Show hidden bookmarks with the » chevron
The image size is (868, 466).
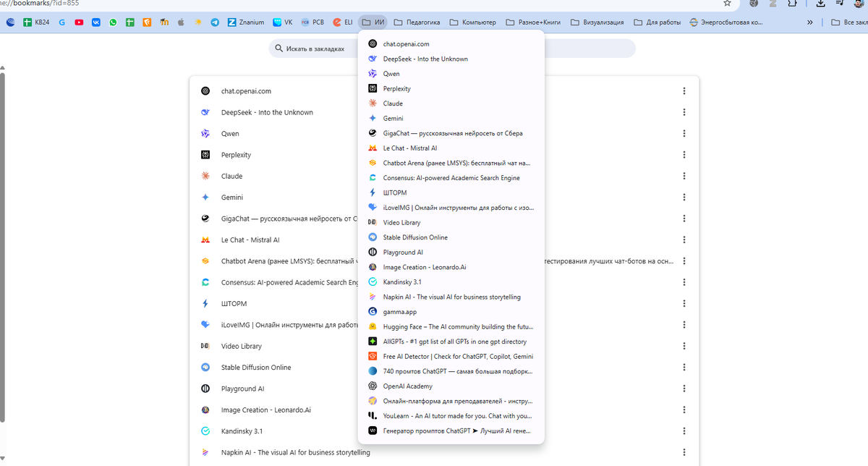click(x=809, y=22)
